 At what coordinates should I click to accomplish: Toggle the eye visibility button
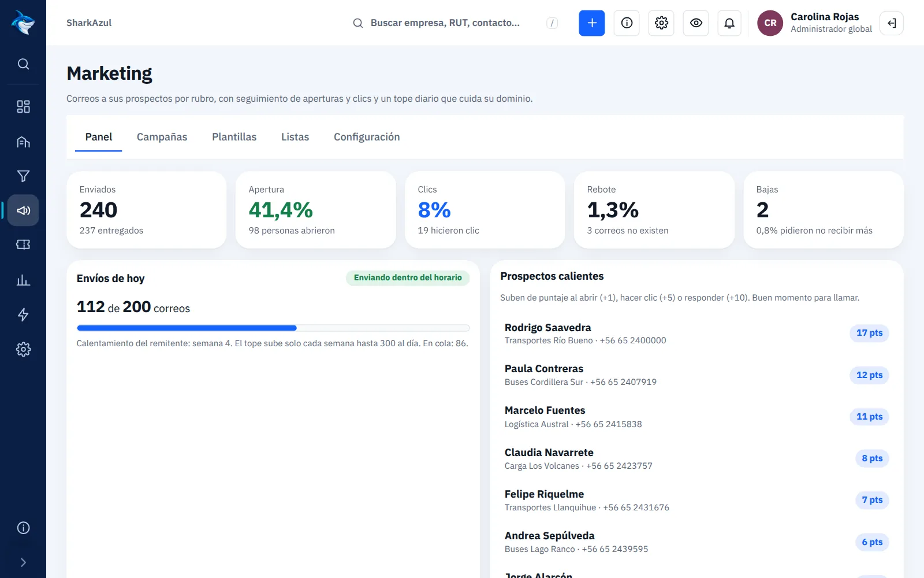coord(696,23)
